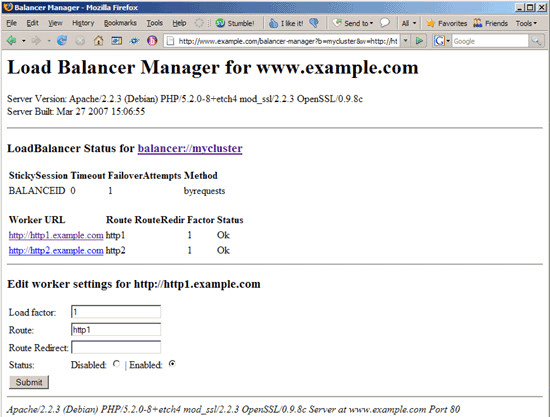The image size is (550, 417).
Task: Click the round purple toolbar icon
Action: [x=152, y=41]
